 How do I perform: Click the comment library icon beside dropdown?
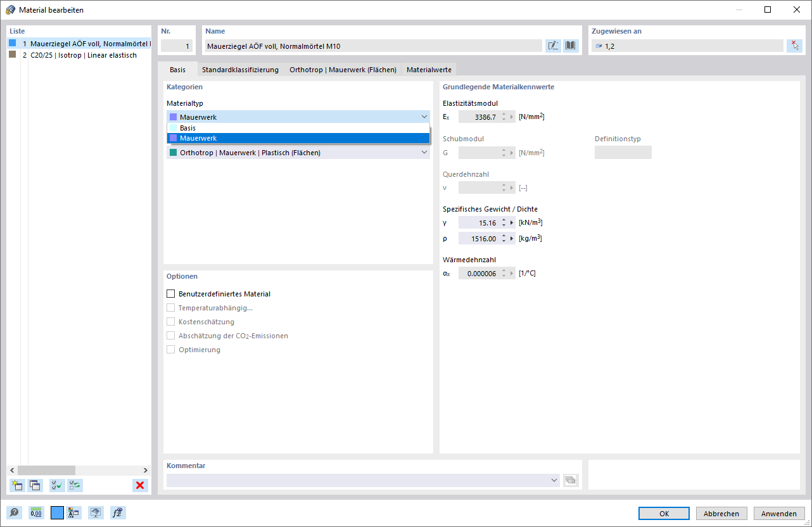[x=571, y=480]
